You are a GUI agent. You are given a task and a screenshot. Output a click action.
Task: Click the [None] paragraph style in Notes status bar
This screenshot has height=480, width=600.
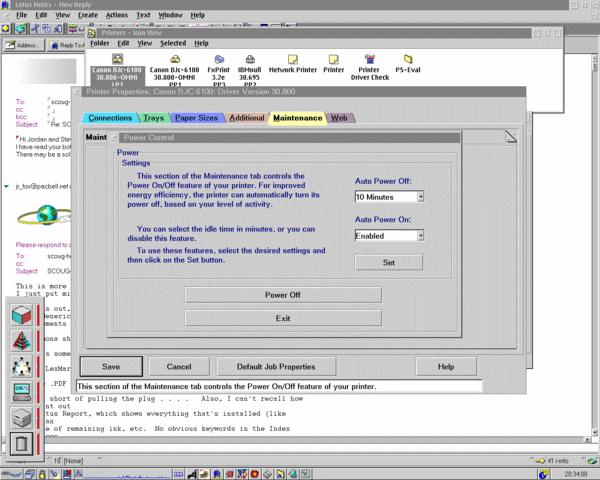coord(73,460)
